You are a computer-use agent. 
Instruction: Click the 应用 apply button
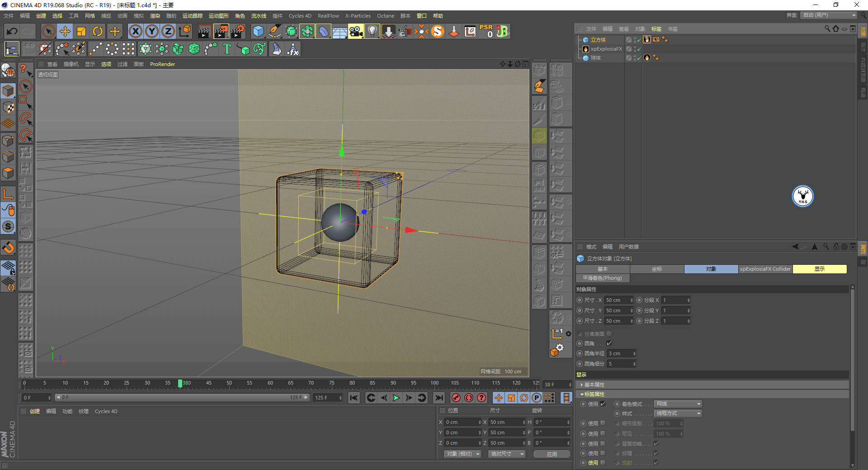click(552, 454)
